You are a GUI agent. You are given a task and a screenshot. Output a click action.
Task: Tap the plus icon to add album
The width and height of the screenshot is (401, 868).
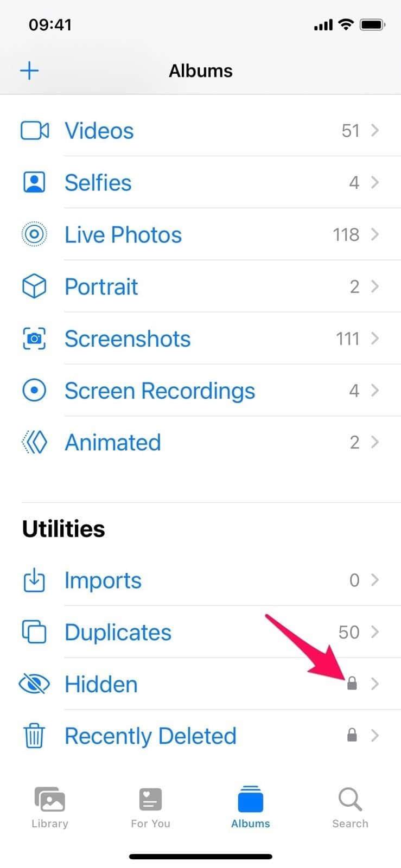point(29,71)
